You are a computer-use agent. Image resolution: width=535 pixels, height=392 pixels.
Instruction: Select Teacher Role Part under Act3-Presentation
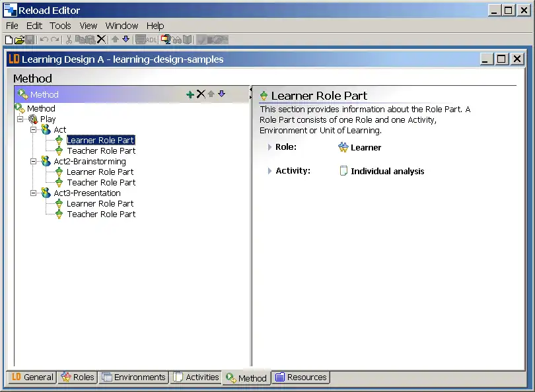pyautogui.click(x=100, y=214)
